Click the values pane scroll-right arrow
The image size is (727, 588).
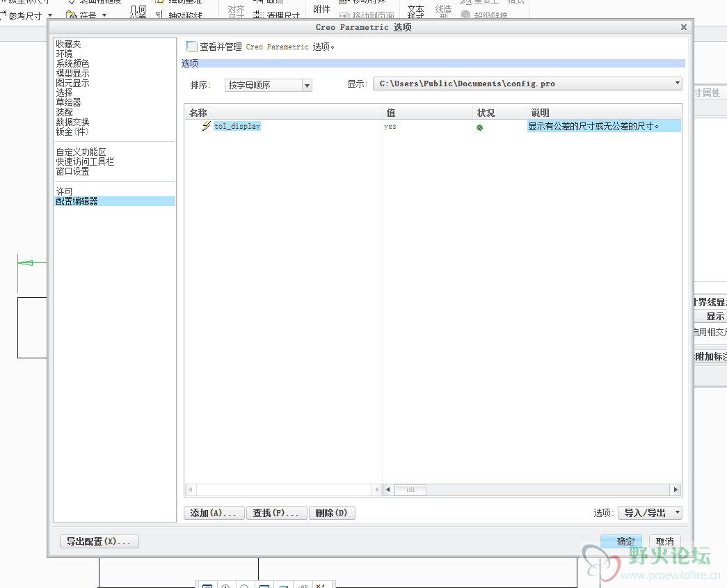coord(676,489)
